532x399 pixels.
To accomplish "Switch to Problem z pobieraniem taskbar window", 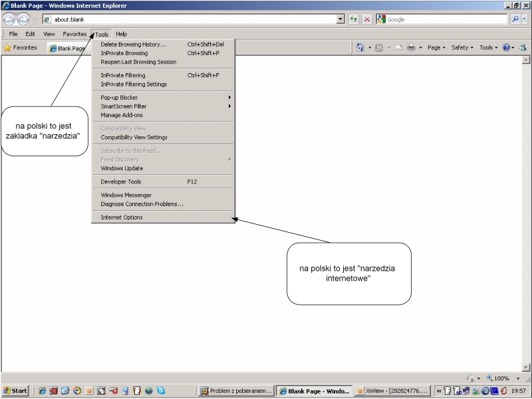I will click(236, 391).
